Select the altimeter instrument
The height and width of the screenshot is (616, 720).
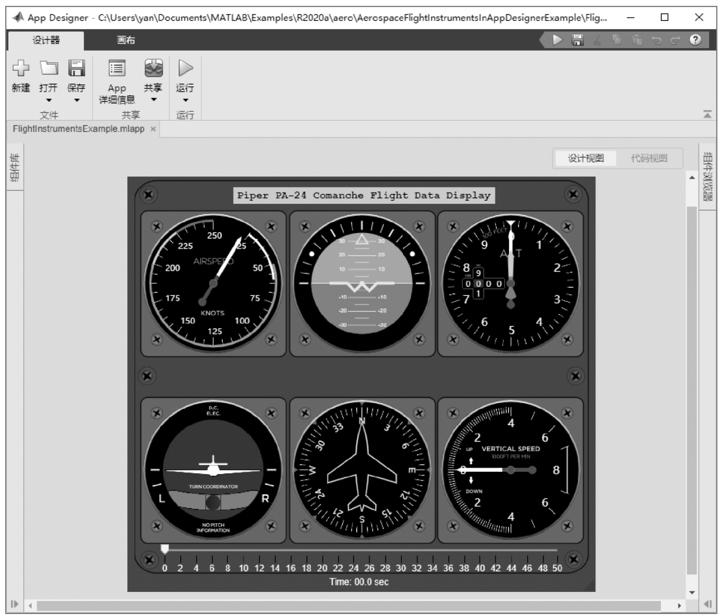coord(511,284)
